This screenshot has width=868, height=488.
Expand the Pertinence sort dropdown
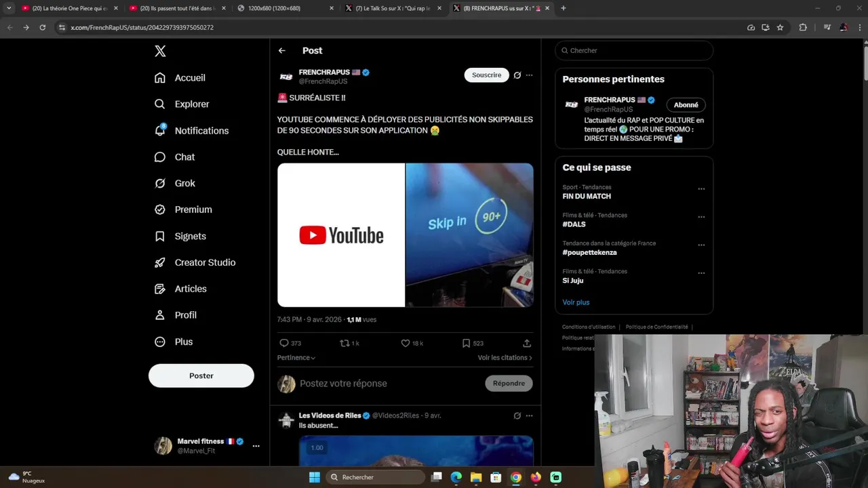coord(296,358)
